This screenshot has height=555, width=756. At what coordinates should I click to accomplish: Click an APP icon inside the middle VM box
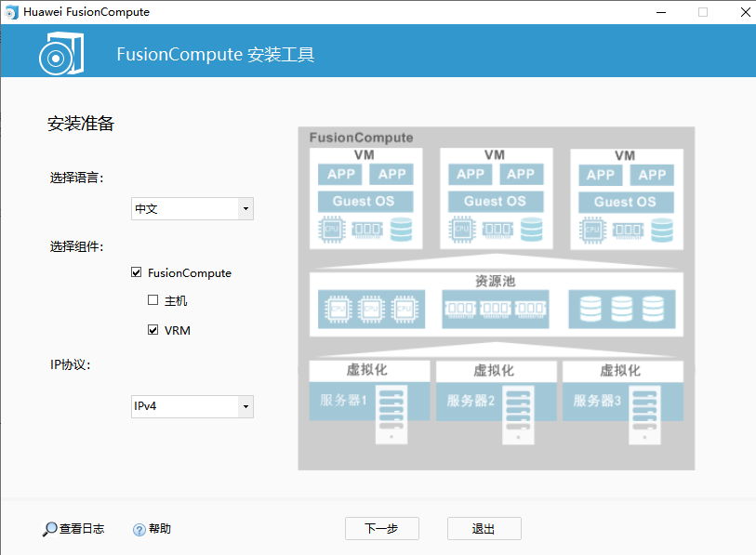tap(471, 174)
